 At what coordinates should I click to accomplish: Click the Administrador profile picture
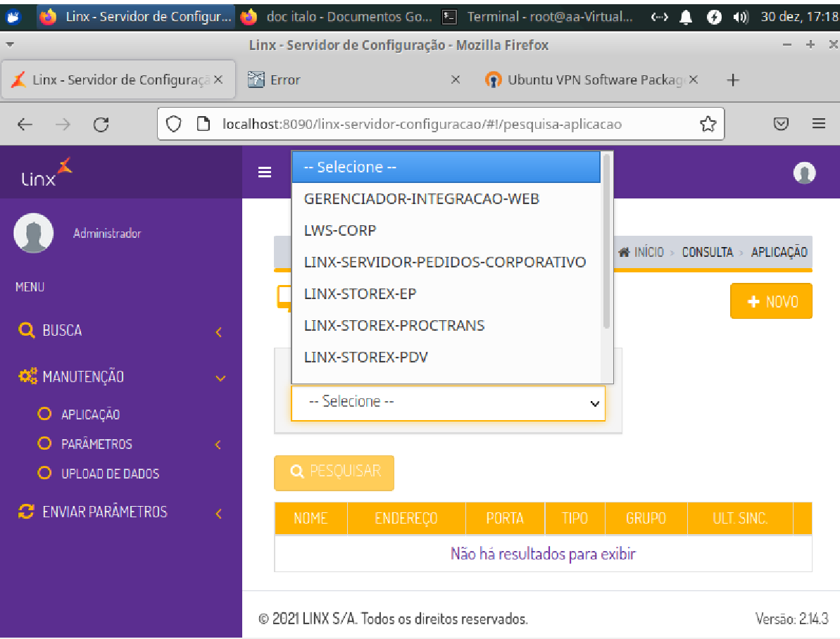(x=33, y=233)
